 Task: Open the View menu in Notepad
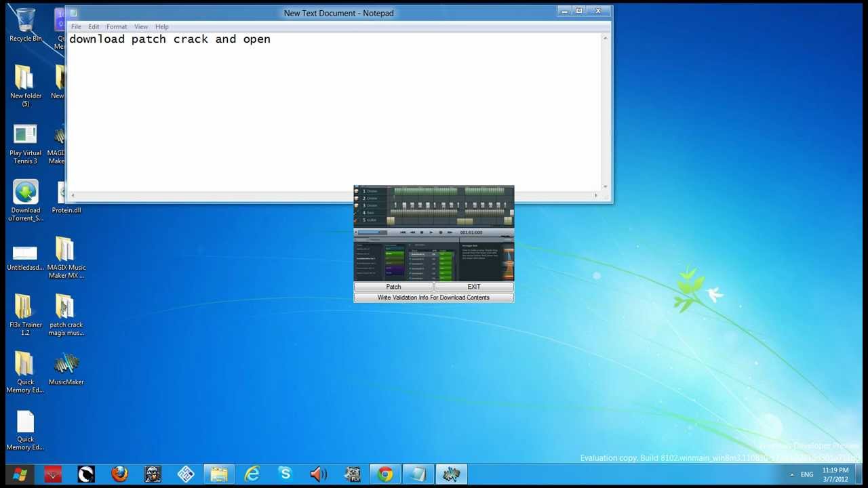[x=141, y=27]
